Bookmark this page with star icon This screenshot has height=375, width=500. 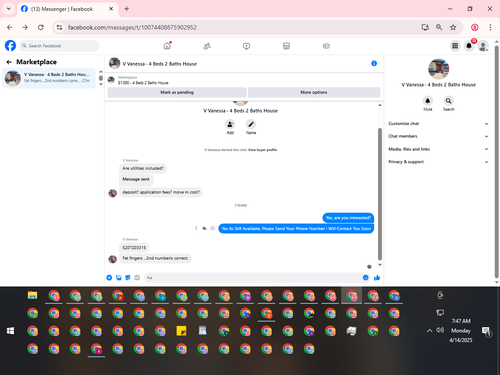click(x=453, y=27)
